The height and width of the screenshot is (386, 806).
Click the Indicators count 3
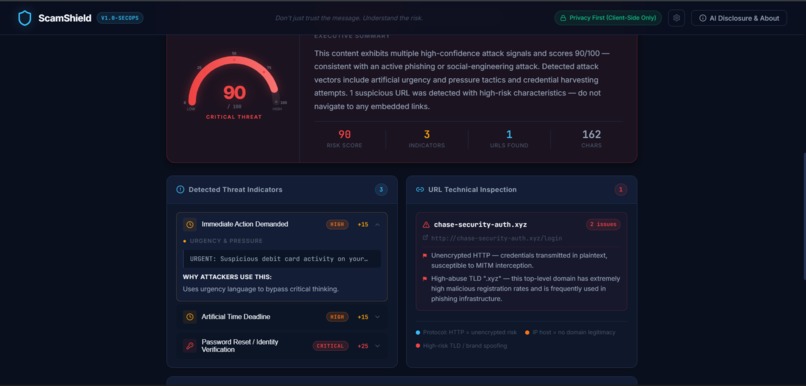427,134
